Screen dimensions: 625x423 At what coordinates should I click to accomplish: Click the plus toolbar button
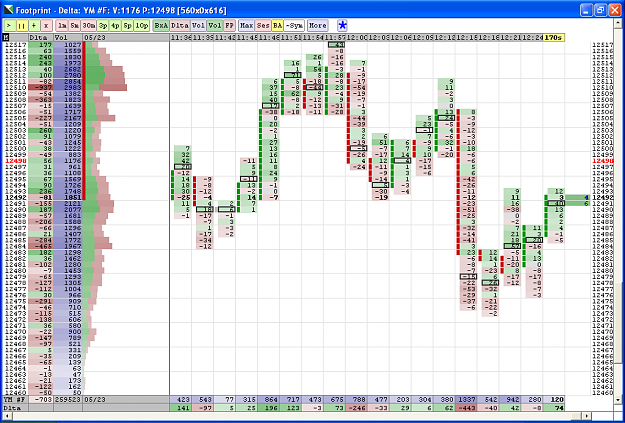pyautogui.click(x=34, y=26)
